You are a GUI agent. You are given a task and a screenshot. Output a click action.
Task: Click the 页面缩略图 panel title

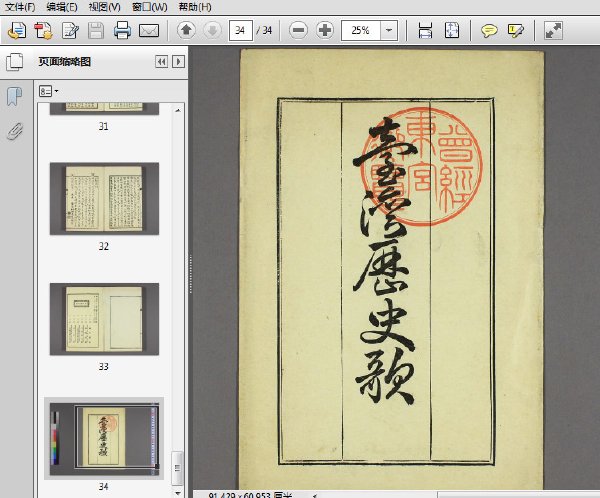coord(65,62)
